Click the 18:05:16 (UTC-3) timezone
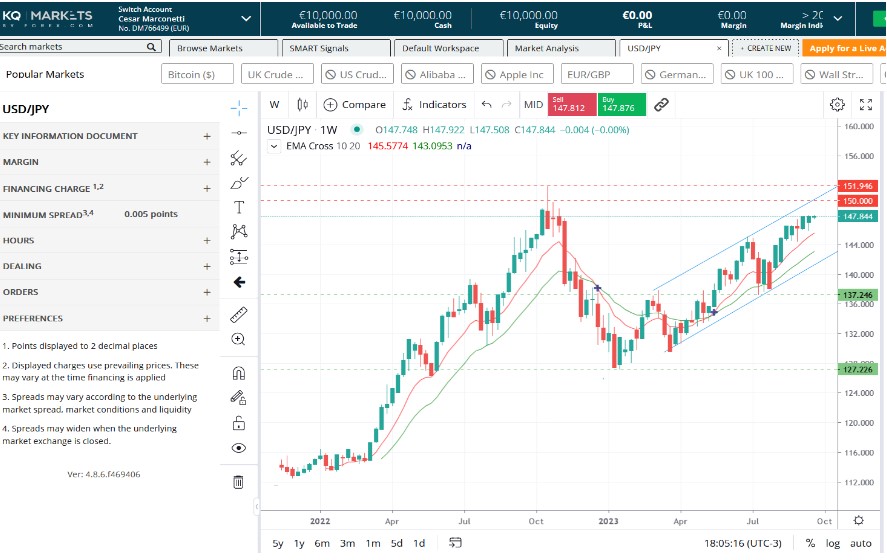This screenshot has height=560, width=887. [743, 544]
